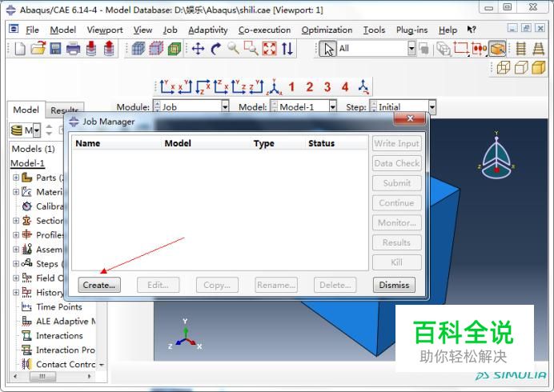The image size is (554, 392).
Task: Click the drag rectangle selection icon
Action: coord(461,48)
